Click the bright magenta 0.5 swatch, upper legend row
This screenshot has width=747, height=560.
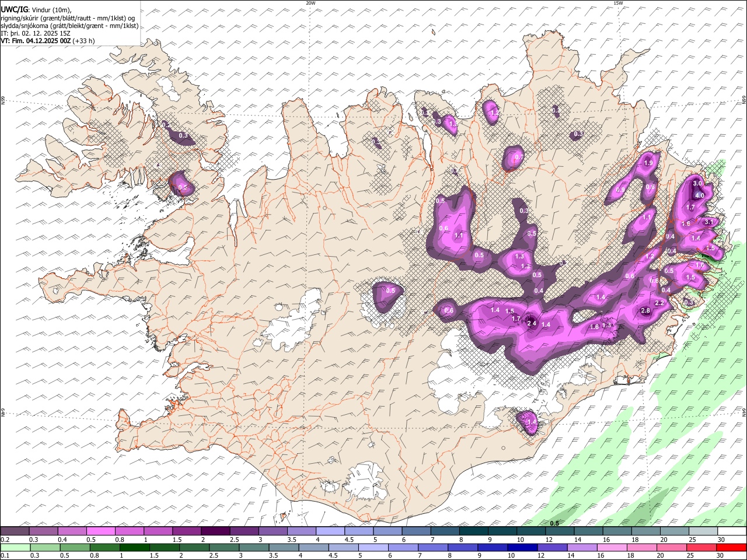tap(101, 531)
